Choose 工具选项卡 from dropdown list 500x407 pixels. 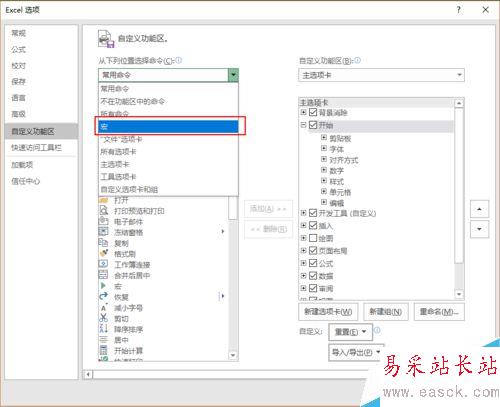pos(169,177)
